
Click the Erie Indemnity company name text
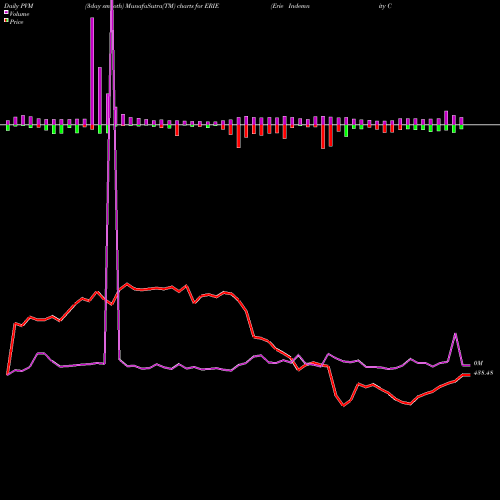(x=331, y=6)
